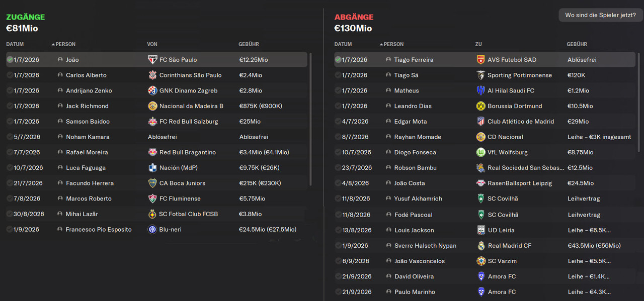This screenshot has width=644, height=301.
Task: Click the Nación (MdP) club badge
Action: click(x=152, y=168)
